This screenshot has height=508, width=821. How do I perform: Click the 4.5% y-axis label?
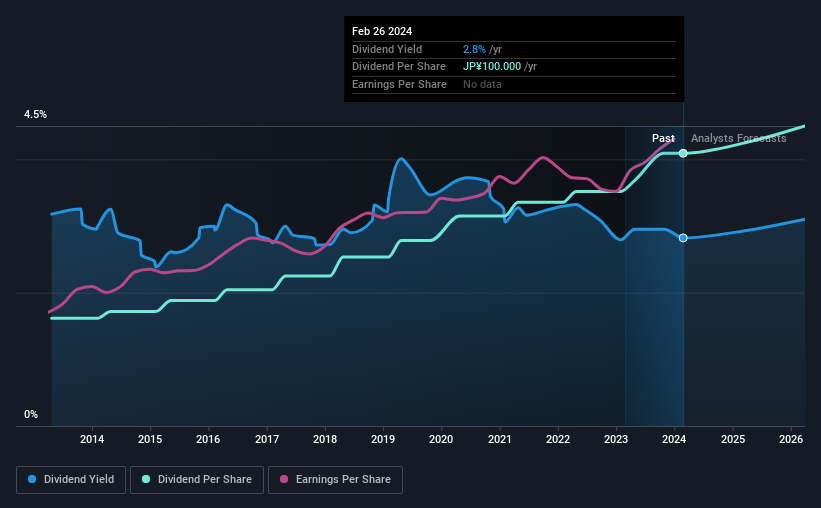pos(35,114)
